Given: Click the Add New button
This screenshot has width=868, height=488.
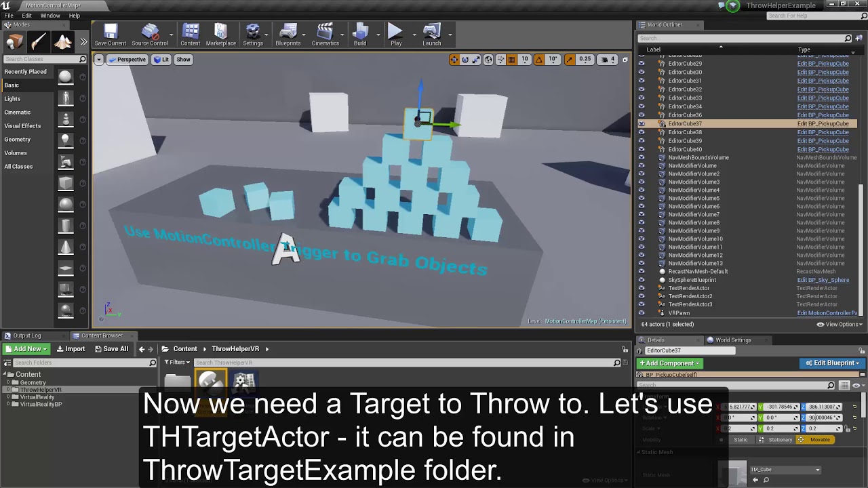Looking at the screenshot, I should [x=26, y=349].
